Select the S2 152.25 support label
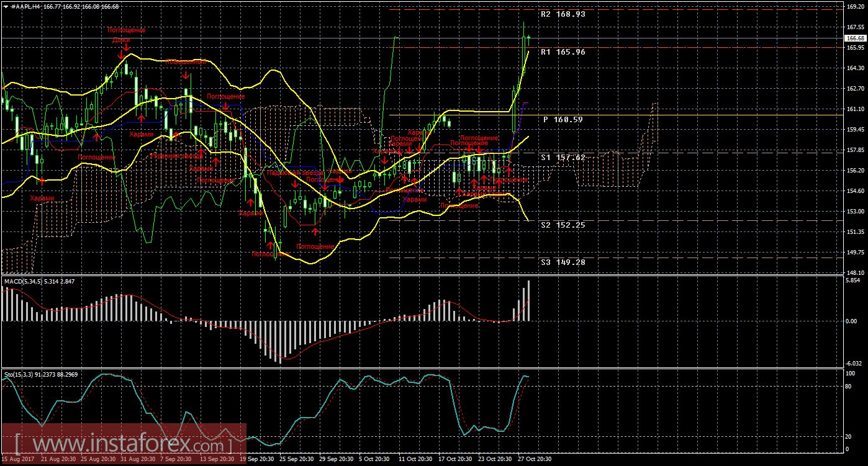 pos(563,225)
